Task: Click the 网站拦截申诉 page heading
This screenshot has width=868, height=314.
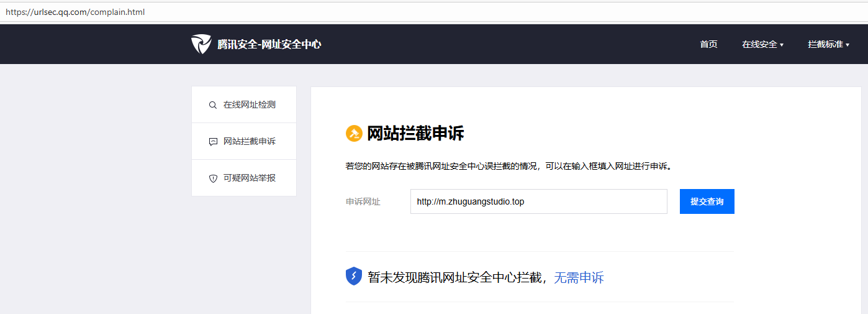Action: pos(415,133)
